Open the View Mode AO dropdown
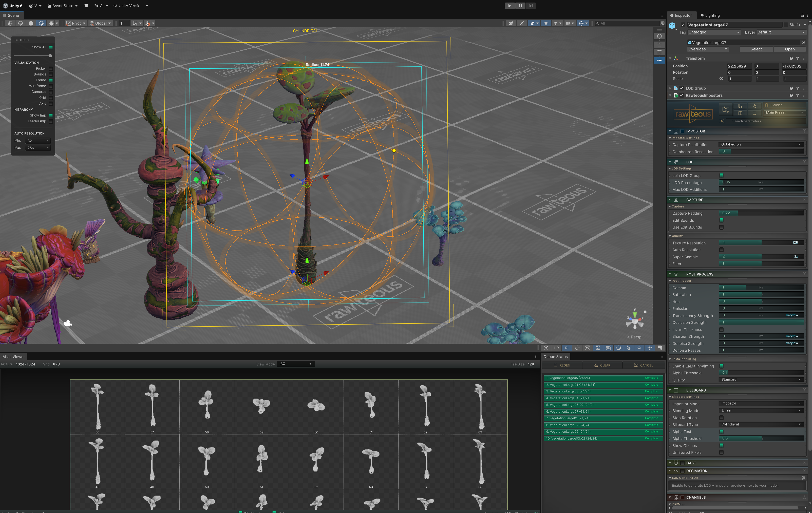 (295, 364)
